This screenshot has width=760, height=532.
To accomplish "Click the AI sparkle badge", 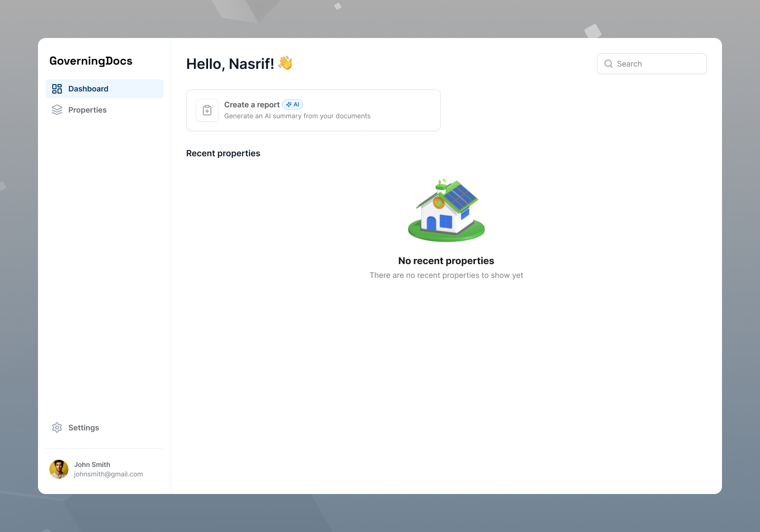I will pyautogui.click(x=293, y=104).
